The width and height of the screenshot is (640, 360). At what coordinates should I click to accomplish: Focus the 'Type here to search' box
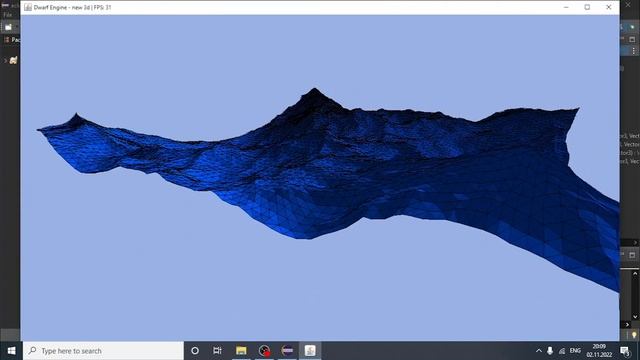click(103, 351)
